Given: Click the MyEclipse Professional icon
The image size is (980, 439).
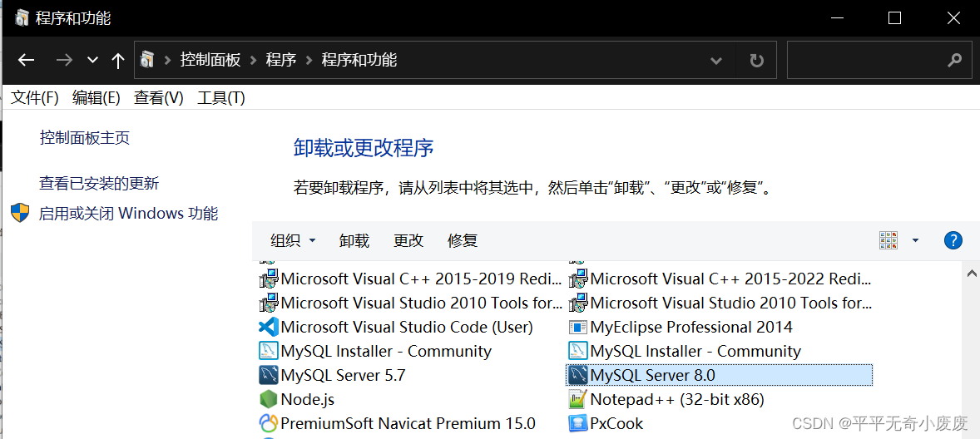Looking at the screenshot, I should [x=577, y=327].
